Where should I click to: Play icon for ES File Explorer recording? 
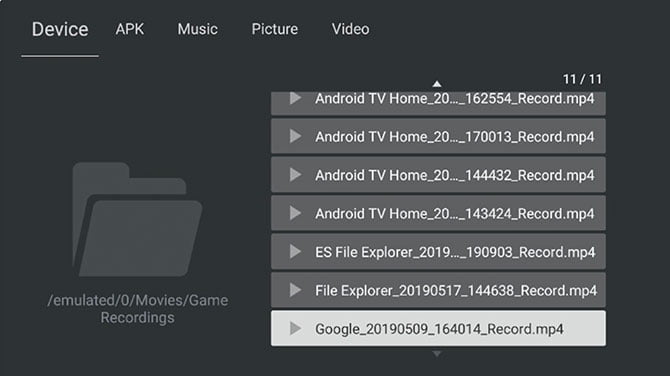point(295,252)
